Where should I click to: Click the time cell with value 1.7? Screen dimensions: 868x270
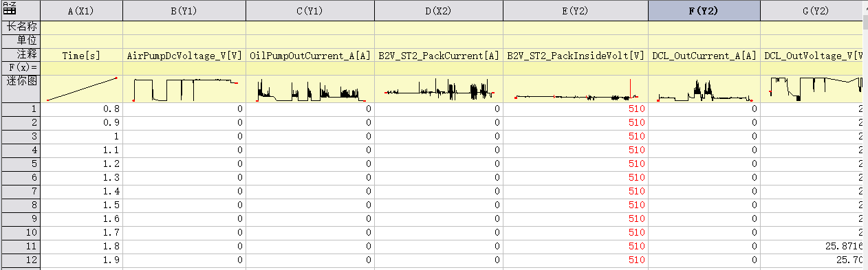(81, 233)
